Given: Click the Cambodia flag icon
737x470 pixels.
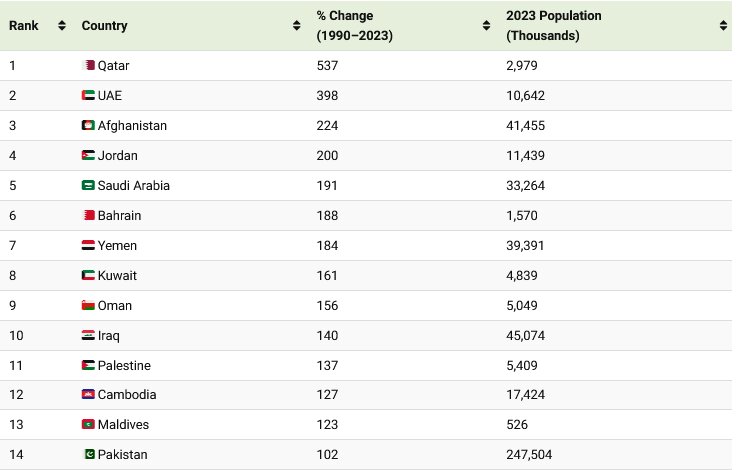Looking at the screenshot, I should point(88,395).
